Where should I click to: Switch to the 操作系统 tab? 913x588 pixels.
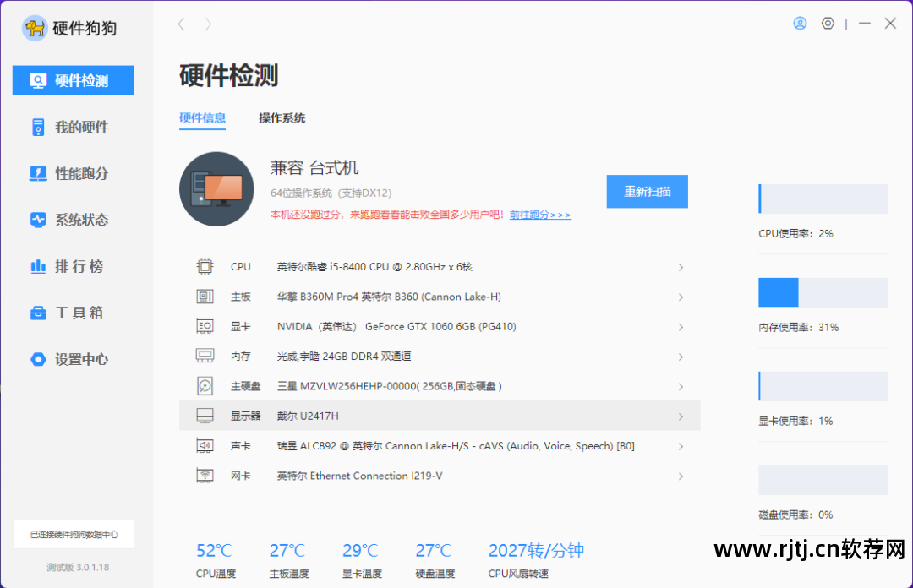(x=282, y=118)
